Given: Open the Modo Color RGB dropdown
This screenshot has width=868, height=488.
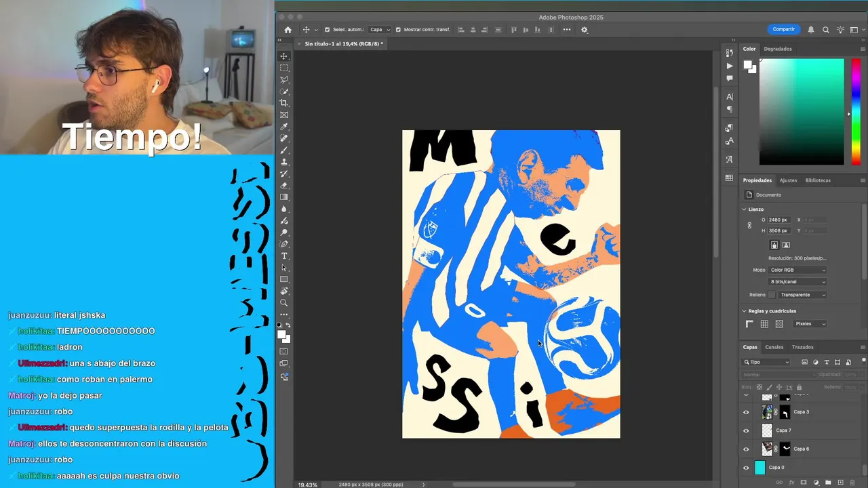Looking at the screenshot, I should pos(797,270).
